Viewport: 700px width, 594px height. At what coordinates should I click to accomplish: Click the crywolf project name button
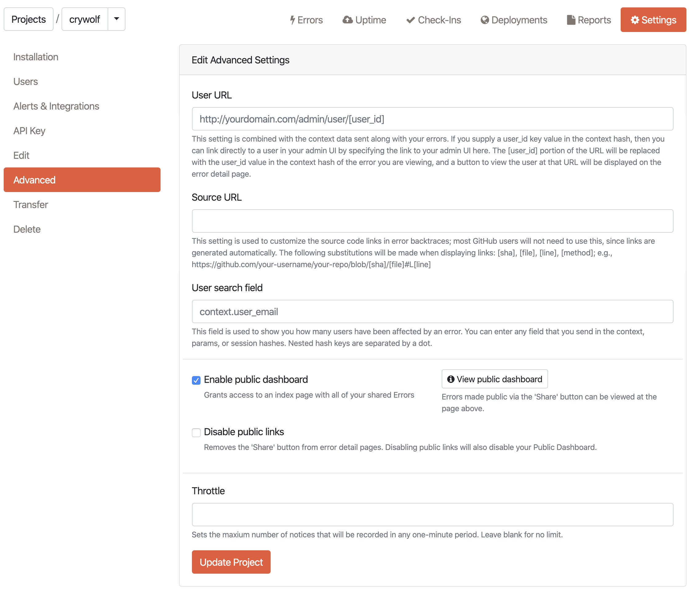[x=85, y=19]
